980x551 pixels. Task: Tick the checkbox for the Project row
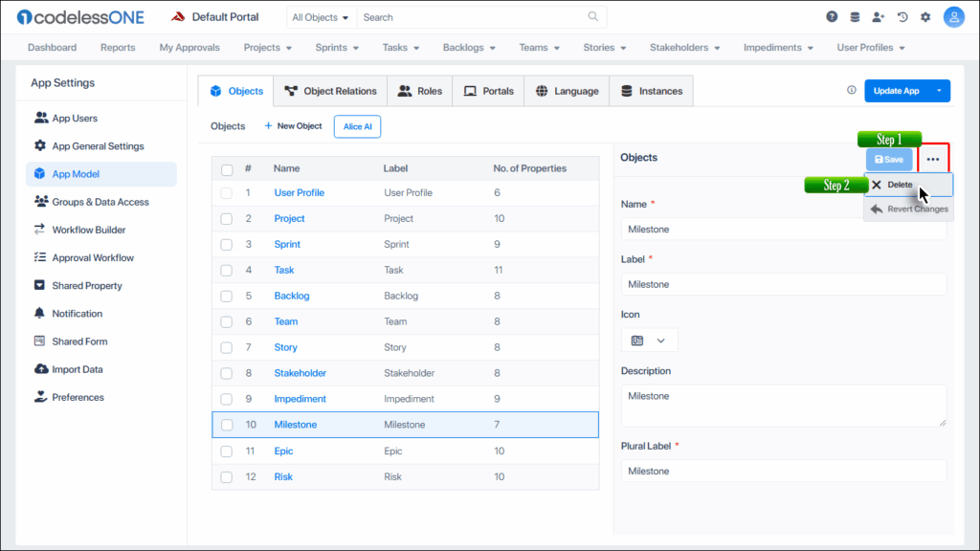[227, 219]
